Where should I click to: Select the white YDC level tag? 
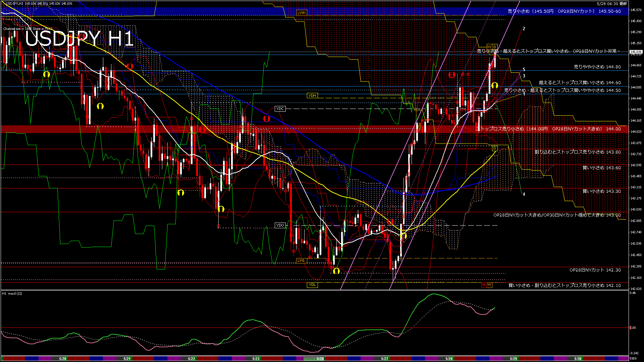click(x=280, y=109)
